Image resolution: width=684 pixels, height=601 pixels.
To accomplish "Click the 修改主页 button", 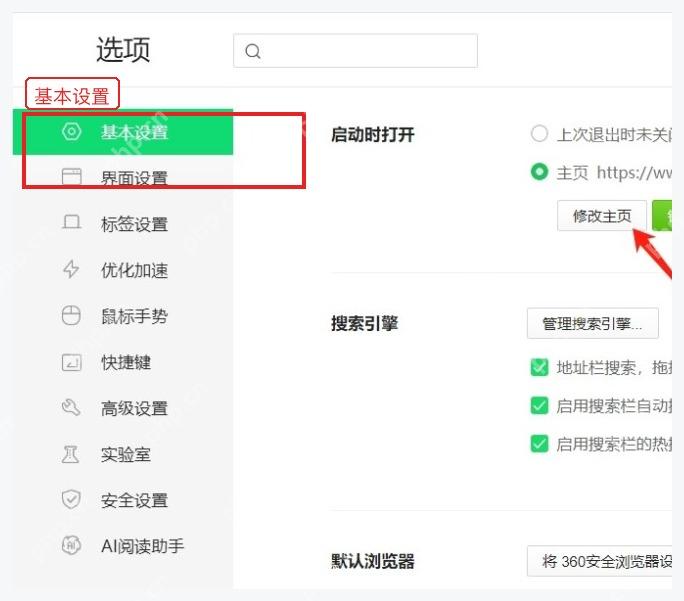I will click(602, 215).
